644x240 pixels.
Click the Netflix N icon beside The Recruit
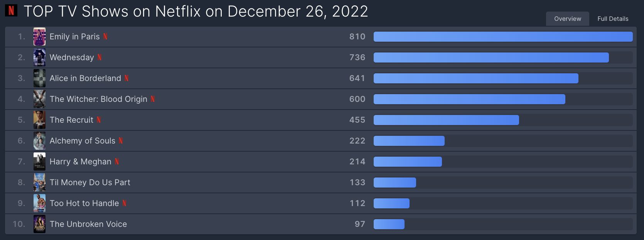pos(99,120)
